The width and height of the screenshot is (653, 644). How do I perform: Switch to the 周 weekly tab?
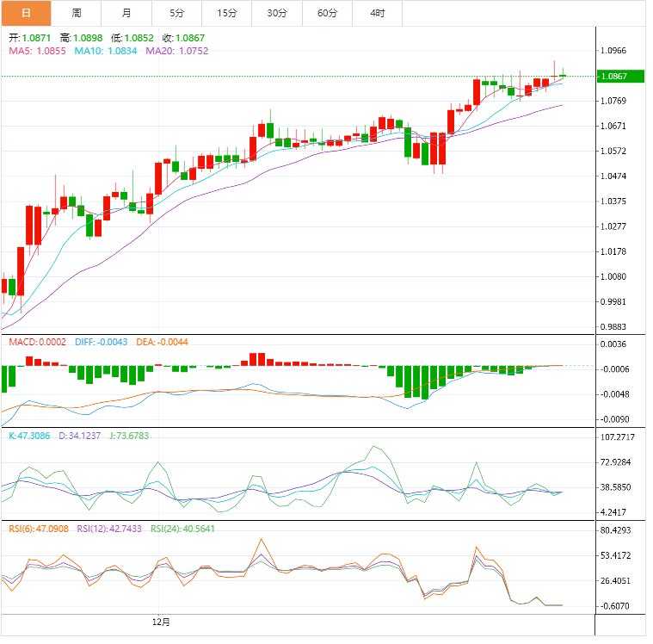[x=77, y=13]
